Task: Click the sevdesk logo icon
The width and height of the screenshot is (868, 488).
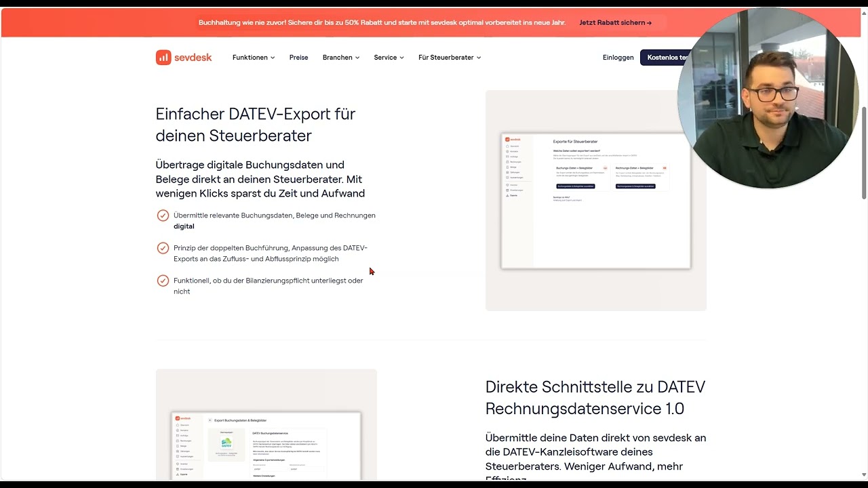Action: coord(163,58)
